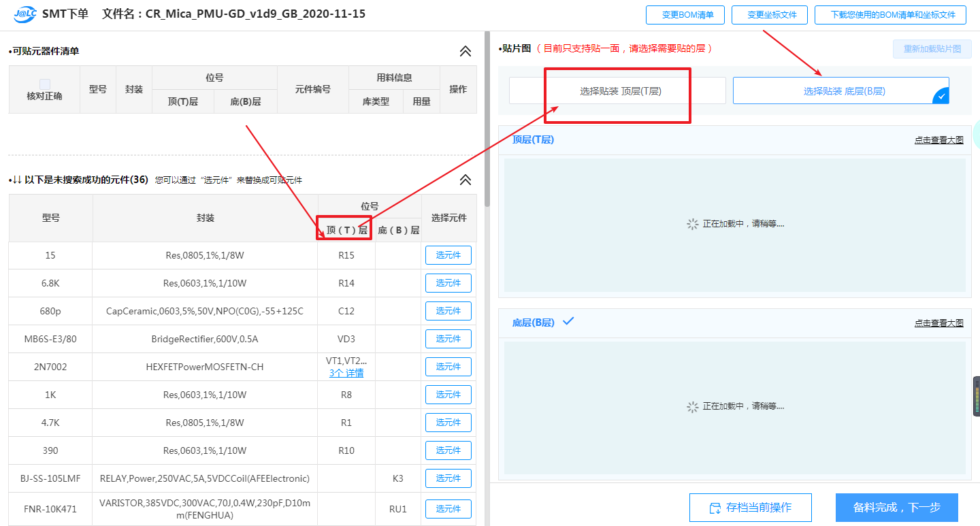Viewport: 980px width, 526px height.
Task: Collapse the 可贴元器件清单 section chevron
Action: (x=465, y=51)
